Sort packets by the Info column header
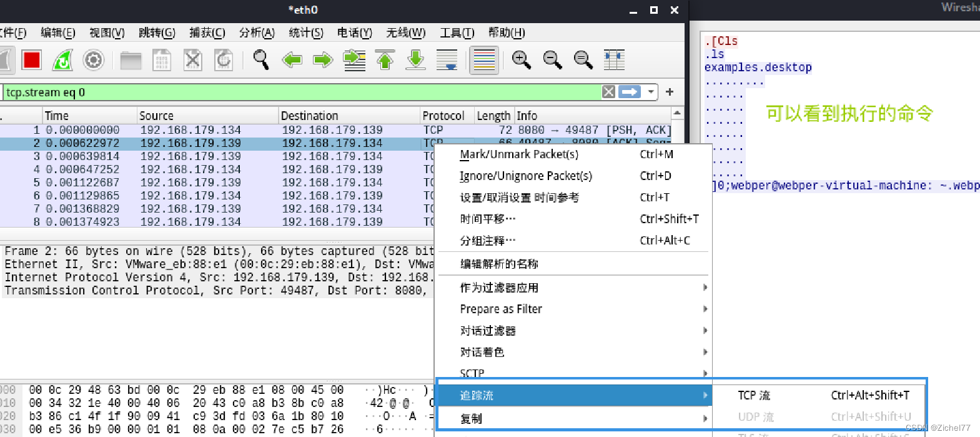Viewport: 980px width, 437px height. tap(592, 116)
